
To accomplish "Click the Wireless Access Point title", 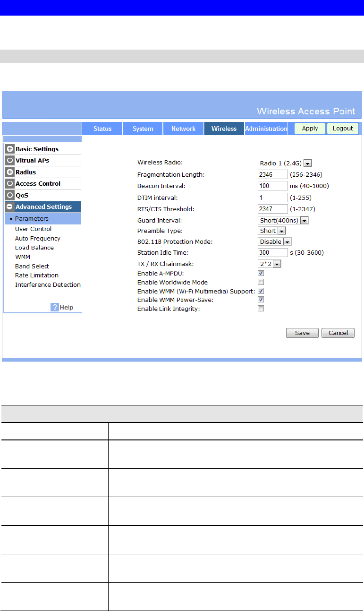I will coord(306,111).
